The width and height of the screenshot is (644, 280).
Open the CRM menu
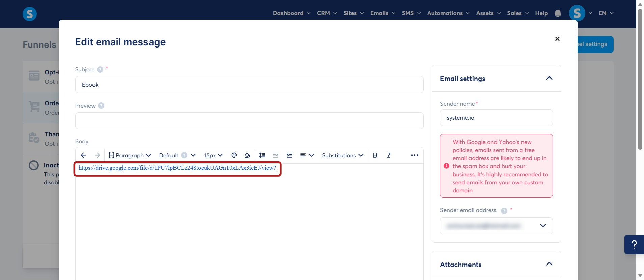pyautogui.click(x=327, y=13)
